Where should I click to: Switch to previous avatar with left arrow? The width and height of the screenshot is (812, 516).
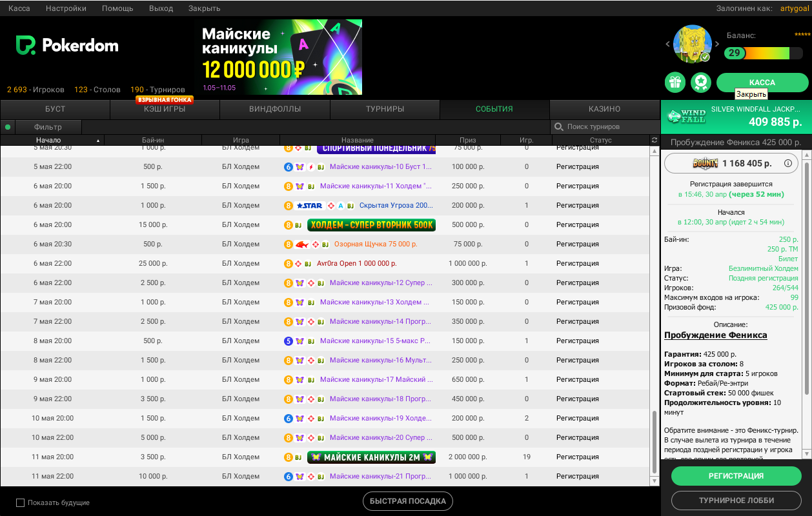pyautogui.click(x=668, y=45)
